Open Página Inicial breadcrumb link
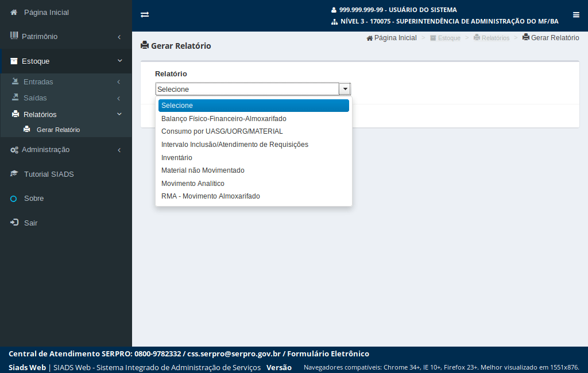This screenshot has height=373, width=588. (x=395, y=38)
